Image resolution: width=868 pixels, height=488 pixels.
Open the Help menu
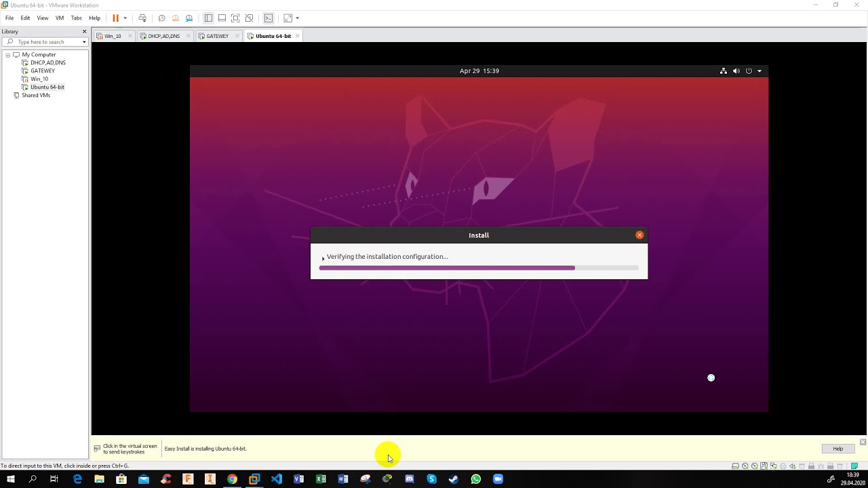point(94,18)
